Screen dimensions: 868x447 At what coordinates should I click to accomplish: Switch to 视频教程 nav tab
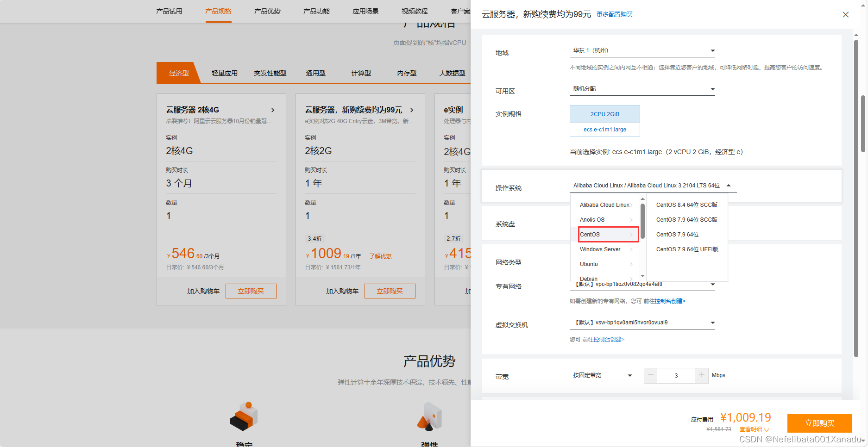415,11
